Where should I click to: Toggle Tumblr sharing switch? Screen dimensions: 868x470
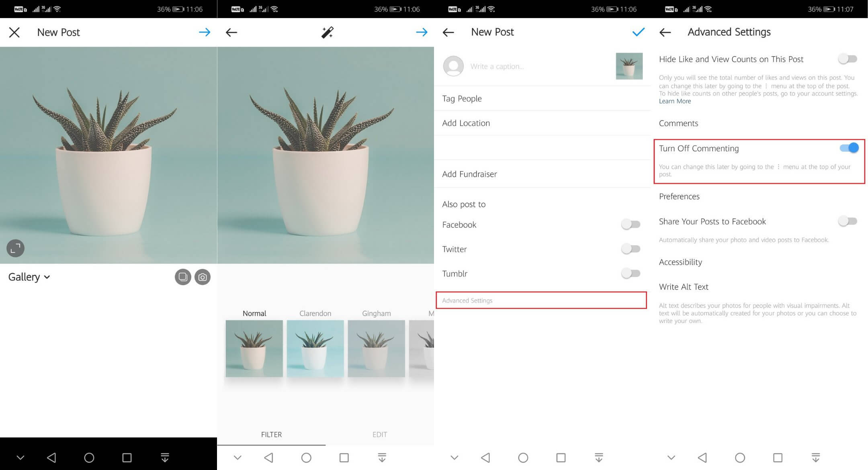coord(631,273)
